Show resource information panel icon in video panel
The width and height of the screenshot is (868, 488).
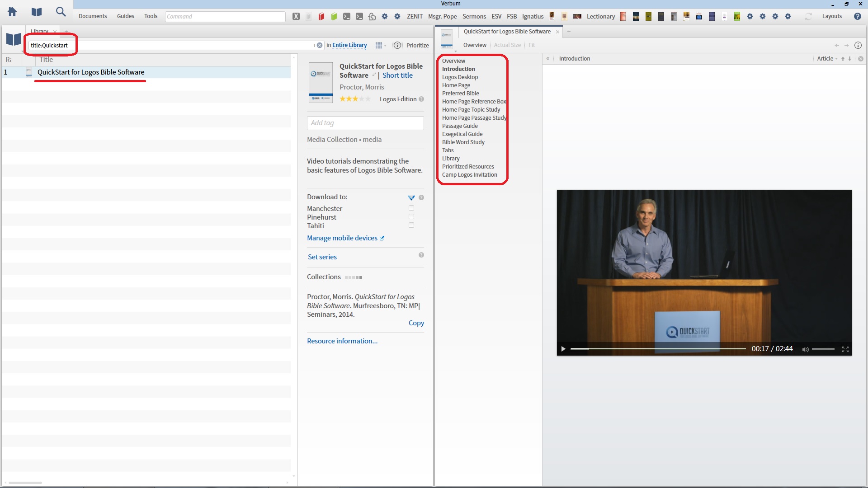coord(858,45)
